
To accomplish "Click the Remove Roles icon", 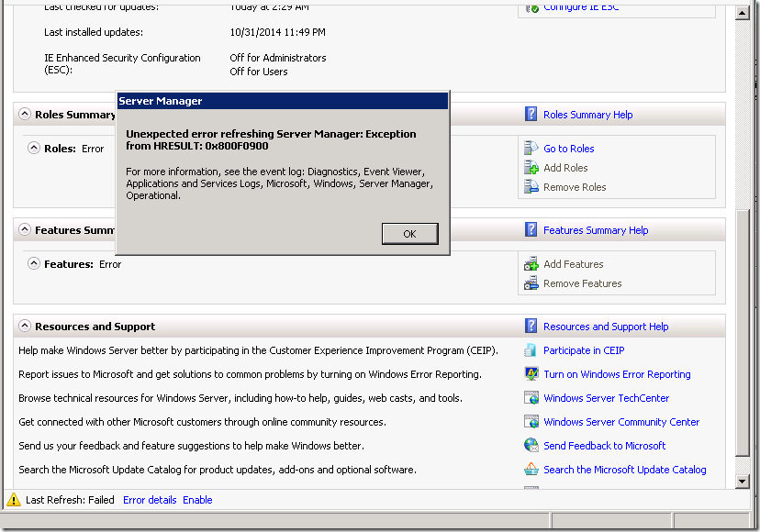I will [x=531, y=186].
